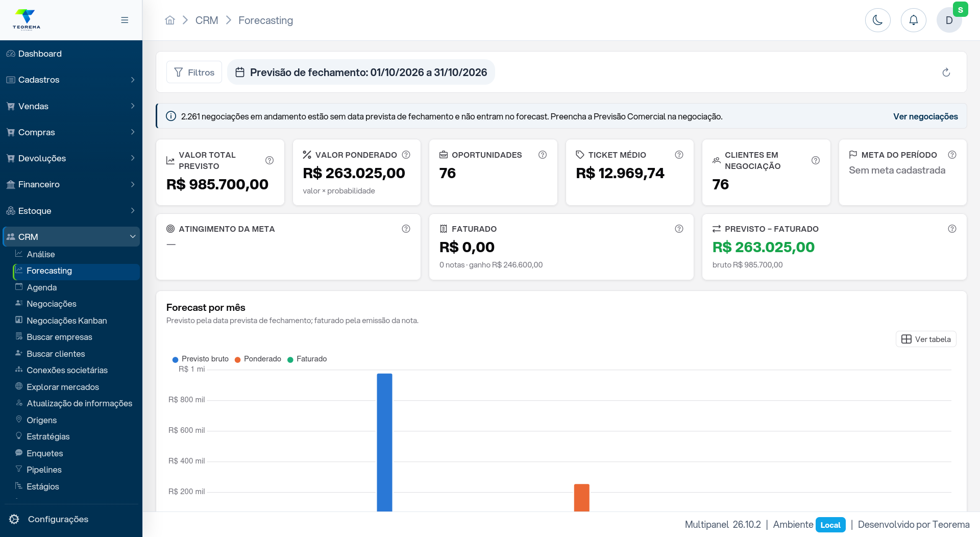Screen dimensions: 980x537
Task: Toggle dark mode moon icon
Action: [877, 20]
